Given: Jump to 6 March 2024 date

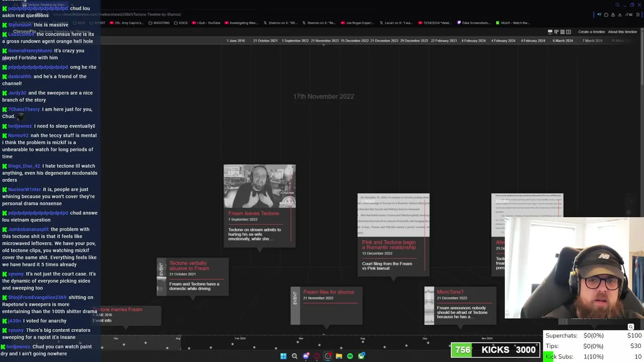Looking at the screenshot, I should [562, 41].
